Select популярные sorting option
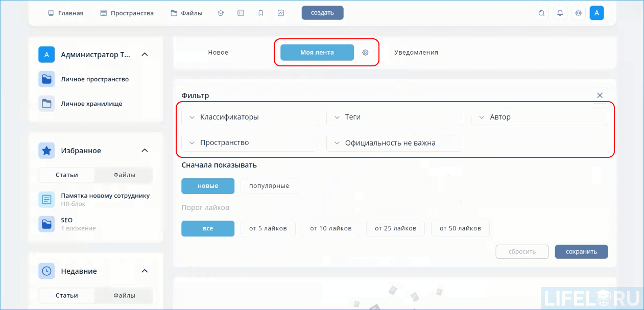This screenshot has width=644, height=310. (x=270, y=186)
